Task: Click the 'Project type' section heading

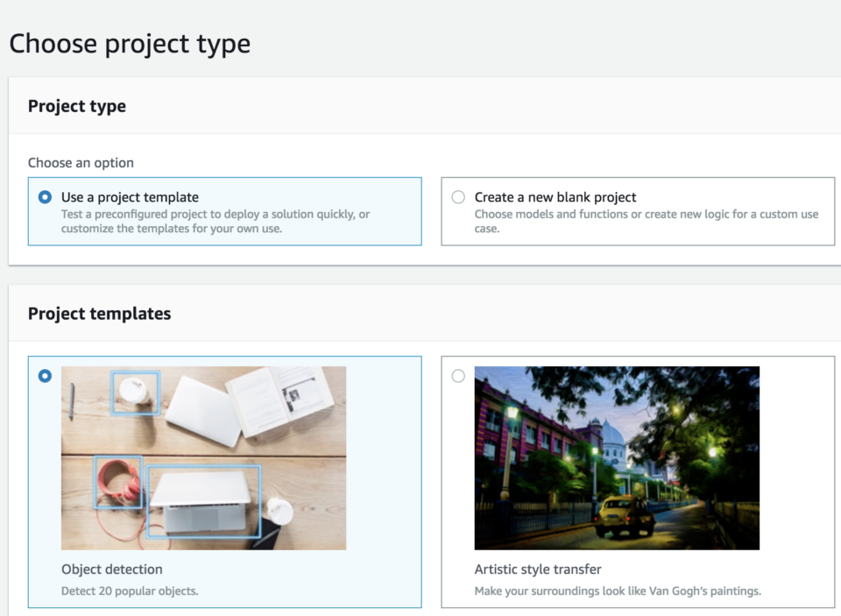Action: pyautogui.click(x=77, y=106)
